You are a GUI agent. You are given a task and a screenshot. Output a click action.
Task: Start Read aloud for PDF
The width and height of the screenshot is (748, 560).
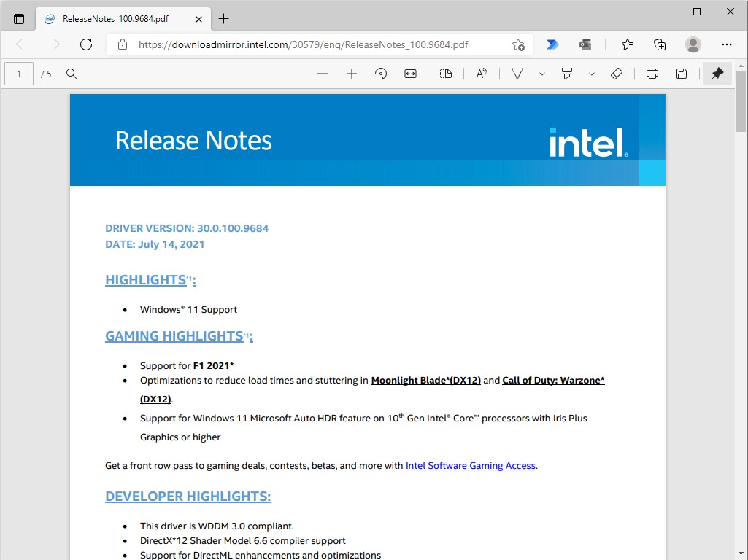(x=482, y=74)
